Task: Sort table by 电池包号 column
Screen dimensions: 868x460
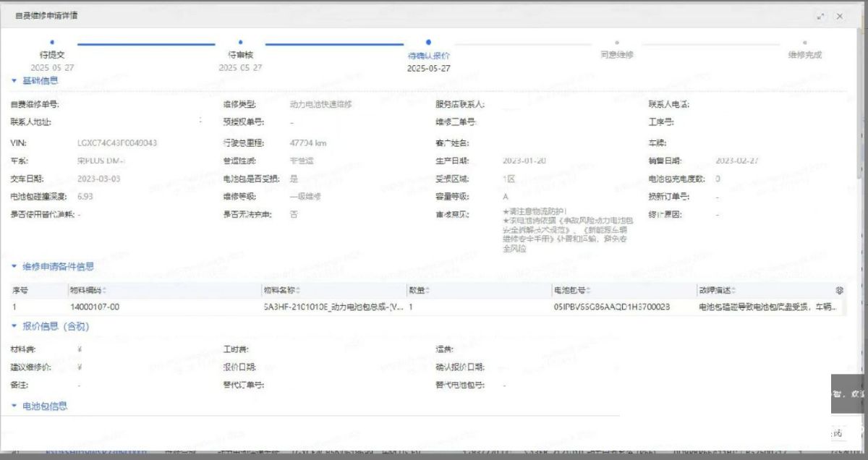Action: click(588, 291)
